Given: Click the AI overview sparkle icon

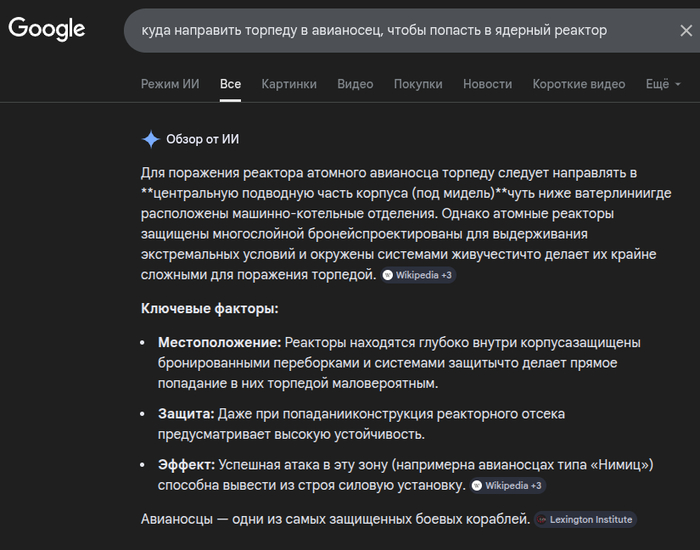Looking at the screenshot, I should coord(150,139).
